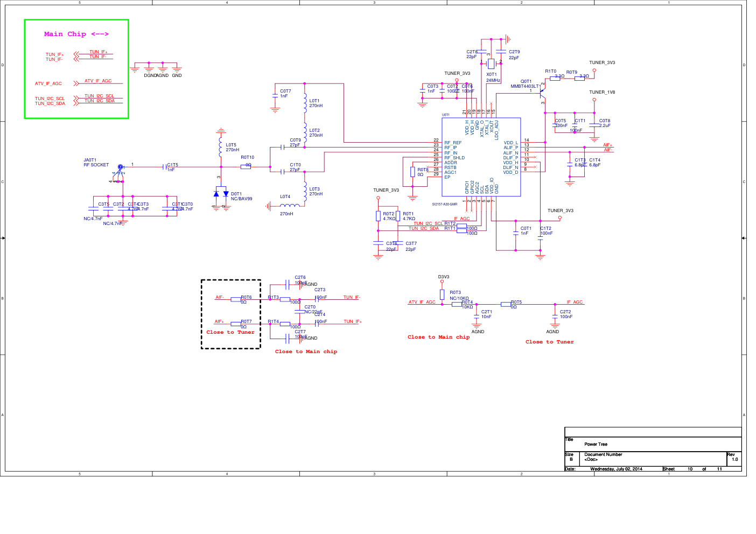Screen dimensions: 756x534
Task: Click the "Power Tree" title text
Action: coord(596,444)
